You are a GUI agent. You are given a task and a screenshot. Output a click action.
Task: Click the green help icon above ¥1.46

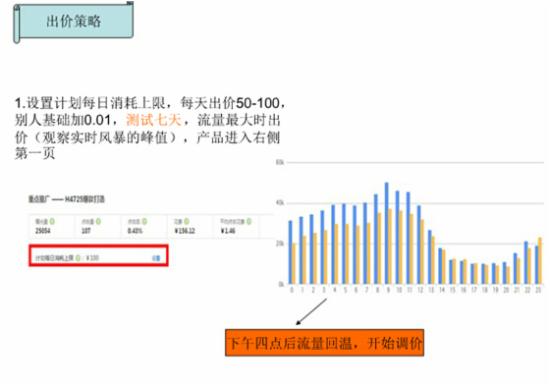tap(249, 221)
